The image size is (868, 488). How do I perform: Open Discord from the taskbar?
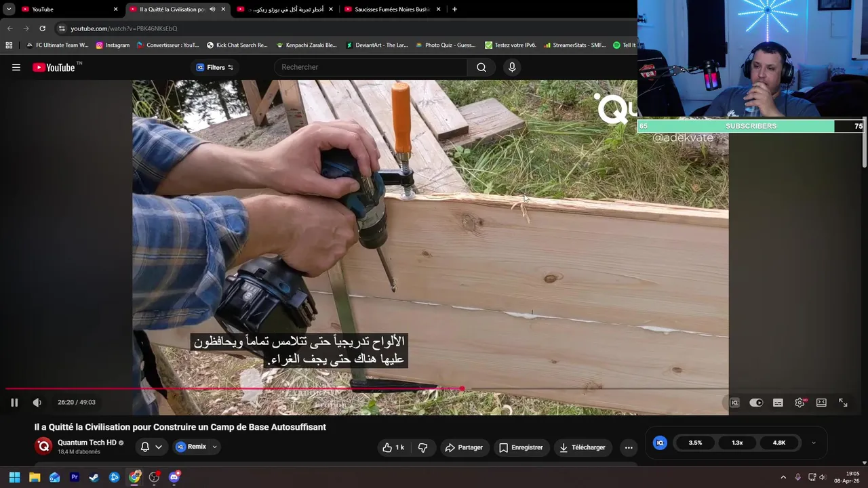[x=174, y=477]
